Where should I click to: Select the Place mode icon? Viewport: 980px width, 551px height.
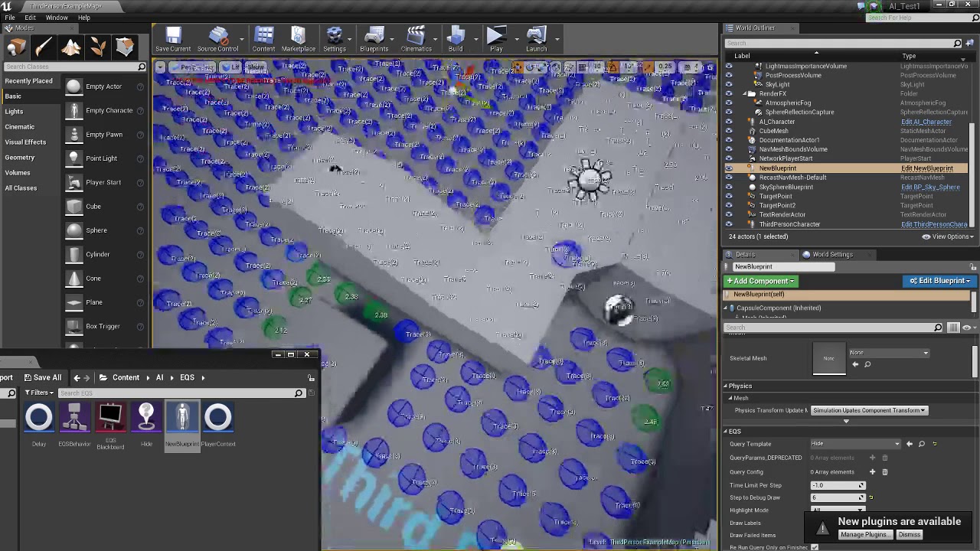click(16, 47)
